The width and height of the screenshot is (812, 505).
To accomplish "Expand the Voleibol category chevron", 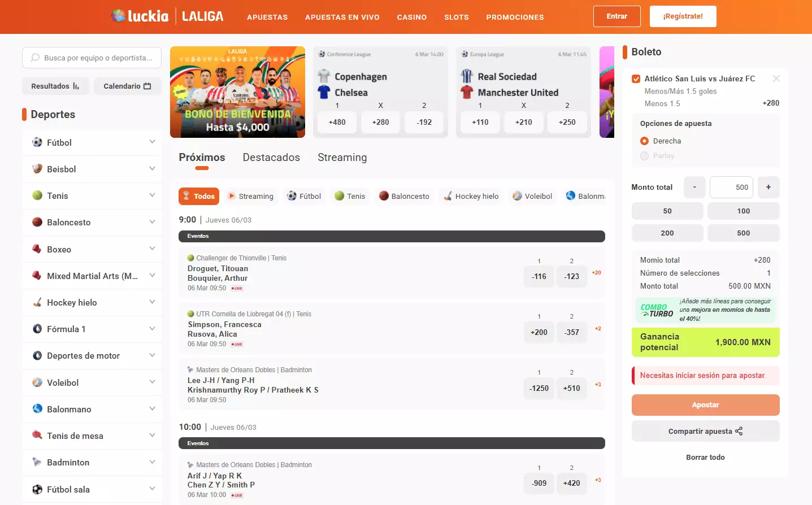I will click(x=152, y=382).
